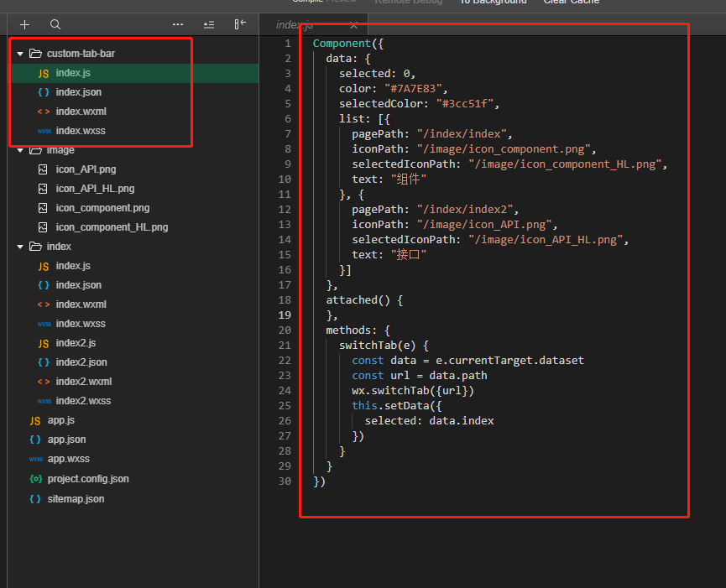Image resolution: width=726 pixels, height=588 pixels.
Task: Click the braces icon beside sitemap.json
Action: (35, 499)
